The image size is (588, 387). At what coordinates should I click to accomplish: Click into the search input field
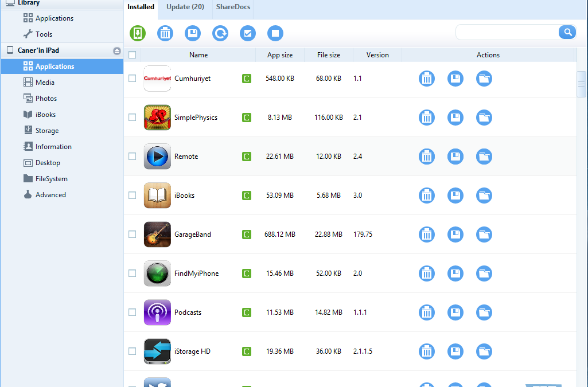(x=507, y=32)
